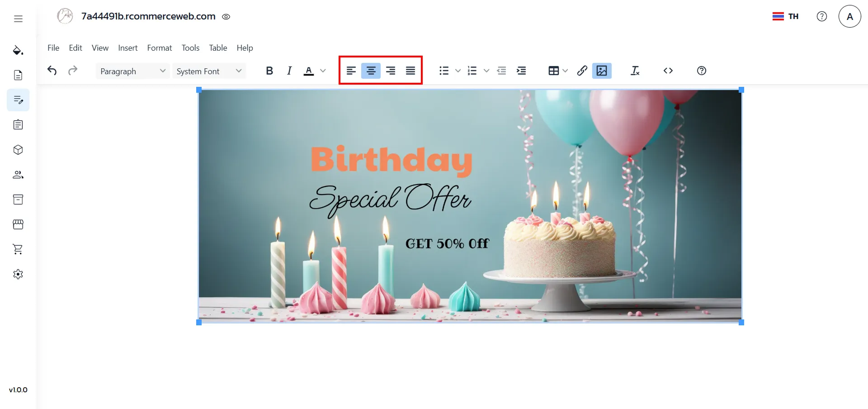Open the Edit menu
Image resolution: width=868 pixels, height=409 pixels.
click(75, 48)
